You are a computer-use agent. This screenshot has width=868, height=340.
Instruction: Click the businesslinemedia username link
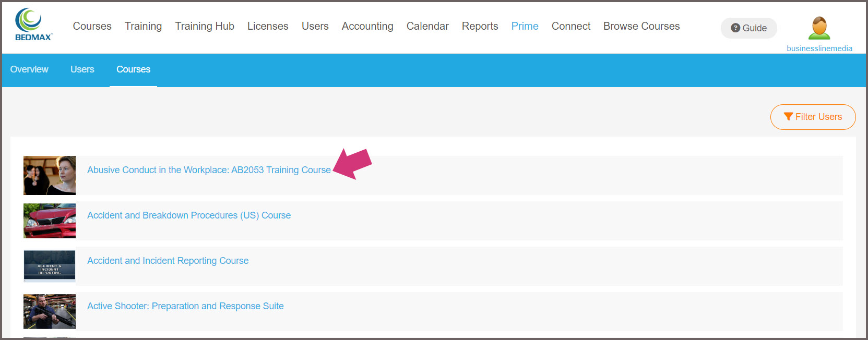tap(819, 48)
